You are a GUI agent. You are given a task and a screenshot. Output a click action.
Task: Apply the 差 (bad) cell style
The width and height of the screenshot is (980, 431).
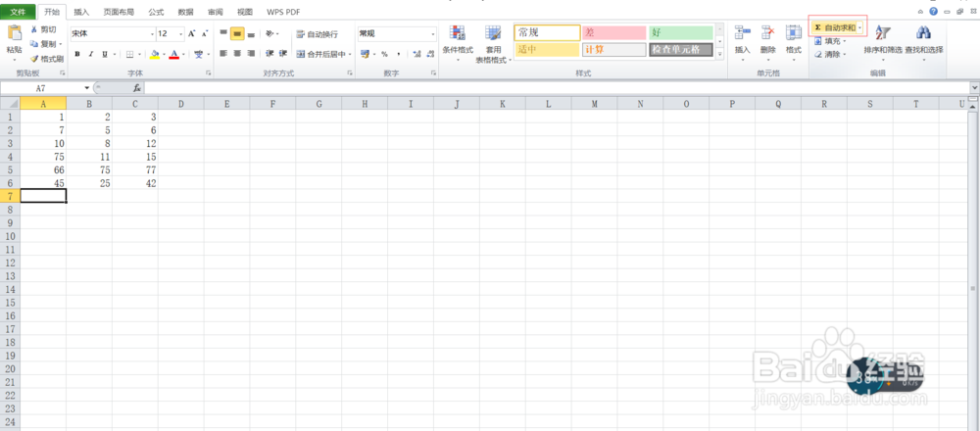point(613,32)
